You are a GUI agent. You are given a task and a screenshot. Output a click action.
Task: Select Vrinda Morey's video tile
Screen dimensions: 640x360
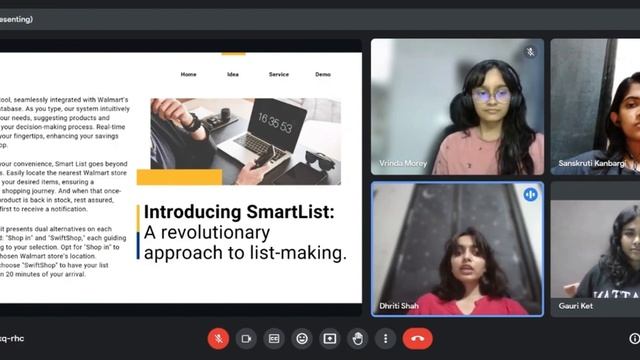pyautogui.click(x=457, y=107)
